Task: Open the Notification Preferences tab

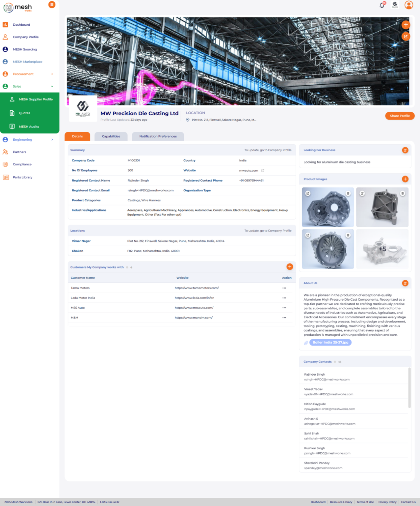Action: pyautogui.click(x=158, y=136)
